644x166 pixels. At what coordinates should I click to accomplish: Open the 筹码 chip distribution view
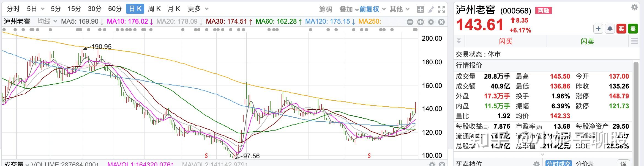coord(326,10)
